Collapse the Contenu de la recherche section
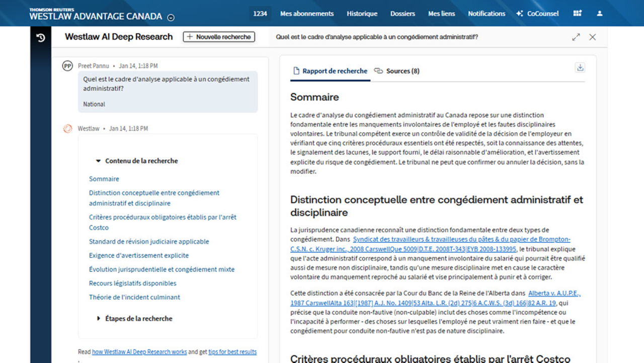 [x=99, y=161]
